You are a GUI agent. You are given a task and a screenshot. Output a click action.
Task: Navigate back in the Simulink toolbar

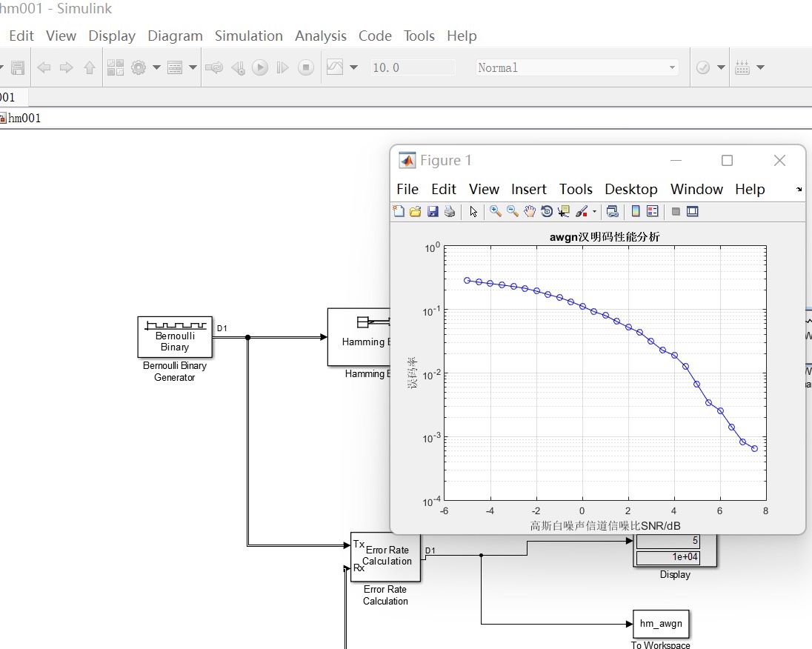(x=44, y=67)
